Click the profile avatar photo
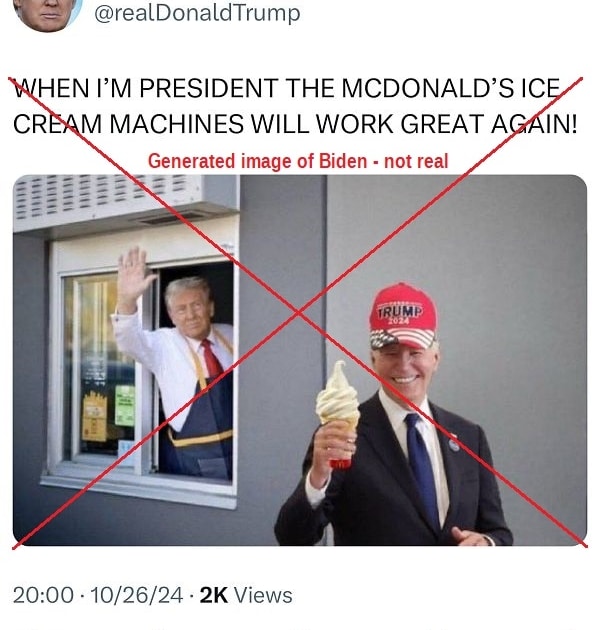This screenshot has width=600, height=630. tap(47, 13)
